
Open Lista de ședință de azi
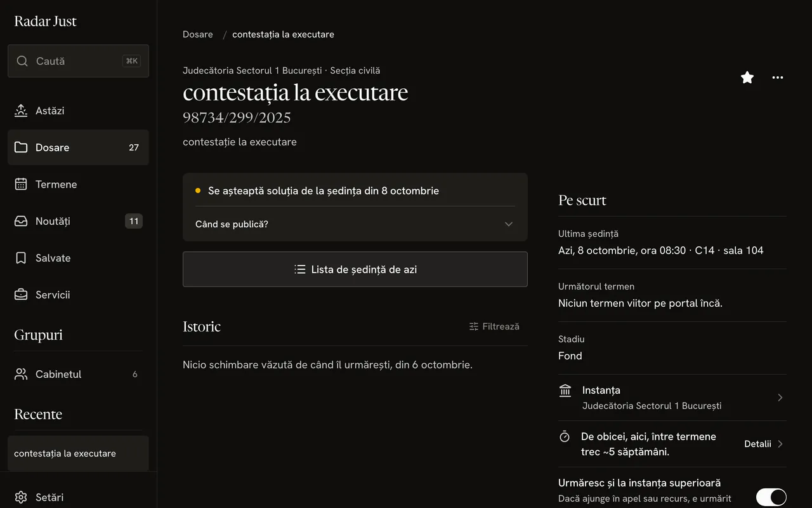coord(355,269)
